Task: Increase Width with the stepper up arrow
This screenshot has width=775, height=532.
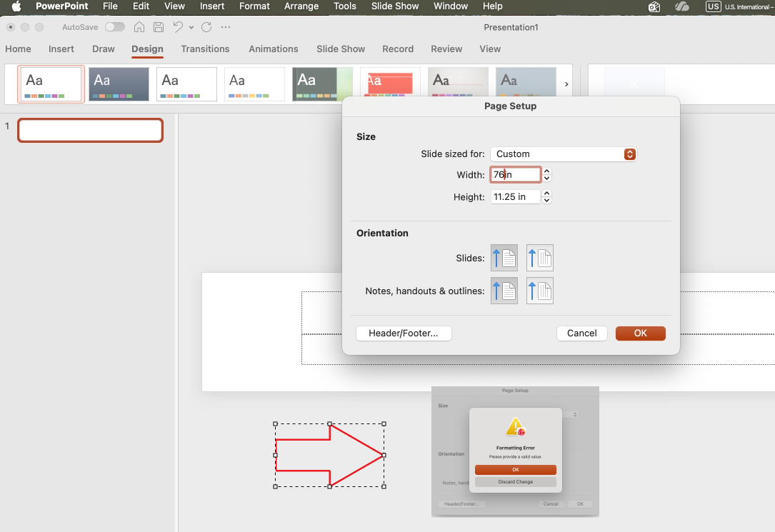Action: point(546,171)
